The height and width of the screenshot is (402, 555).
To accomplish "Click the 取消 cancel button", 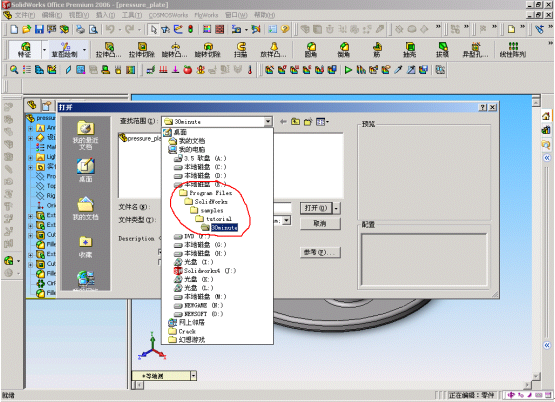I will tap(320, 224).
